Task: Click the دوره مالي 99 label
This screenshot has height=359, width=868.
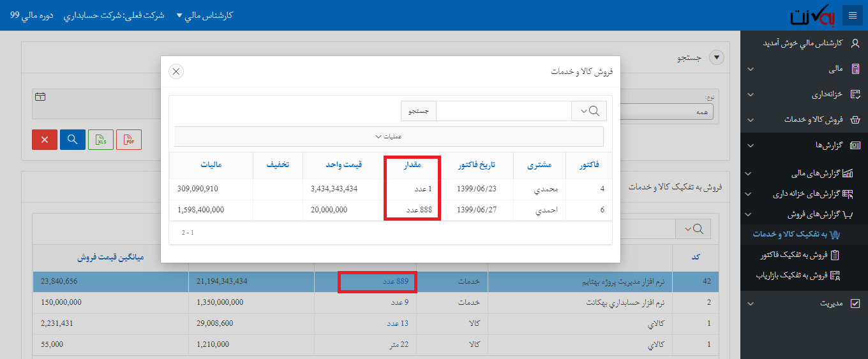Action: (32, 15)
